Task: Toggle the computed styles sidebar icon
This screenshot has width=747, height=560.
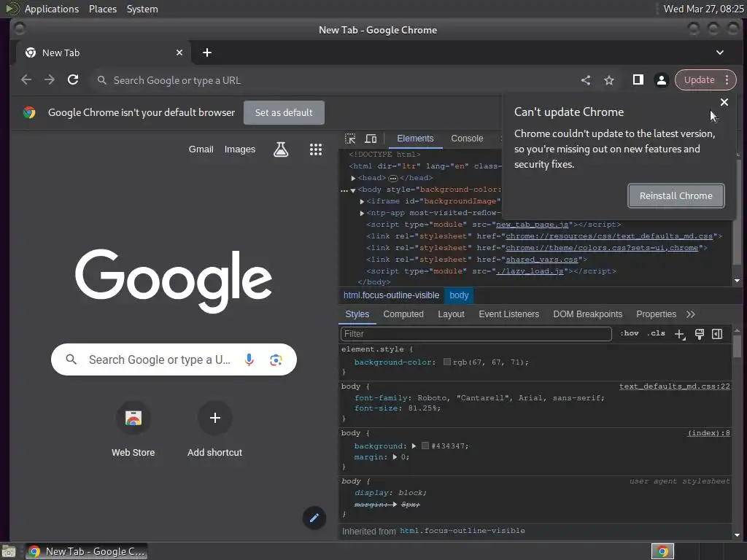Action: [717, 334]
